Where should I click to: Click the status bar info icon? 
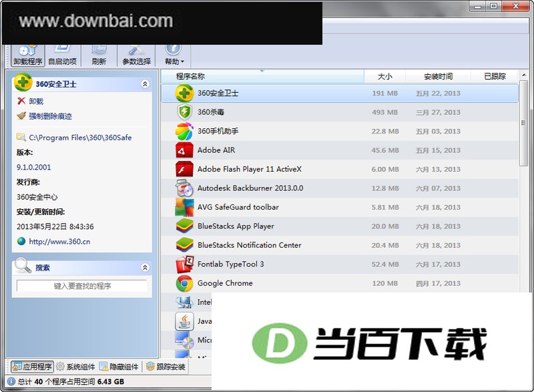point(11,381)
